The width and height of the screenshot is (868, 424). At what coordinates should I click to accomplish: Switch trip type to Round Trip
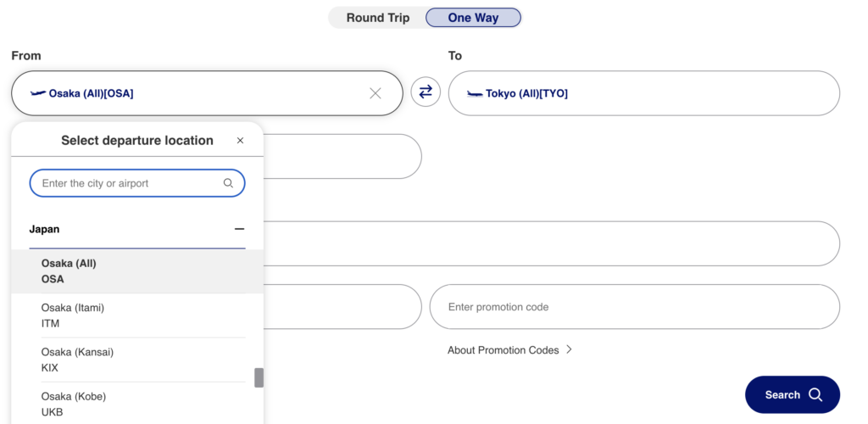pyautogui.click(x=377, y=18)
